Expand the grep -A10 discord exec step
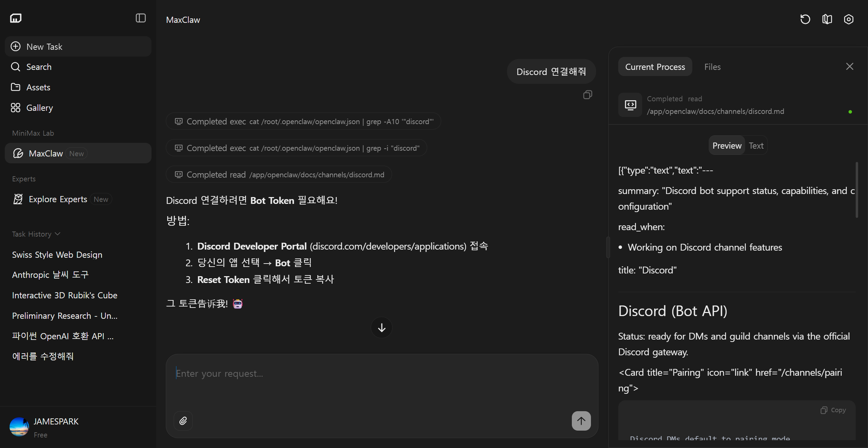 point(303,121)
